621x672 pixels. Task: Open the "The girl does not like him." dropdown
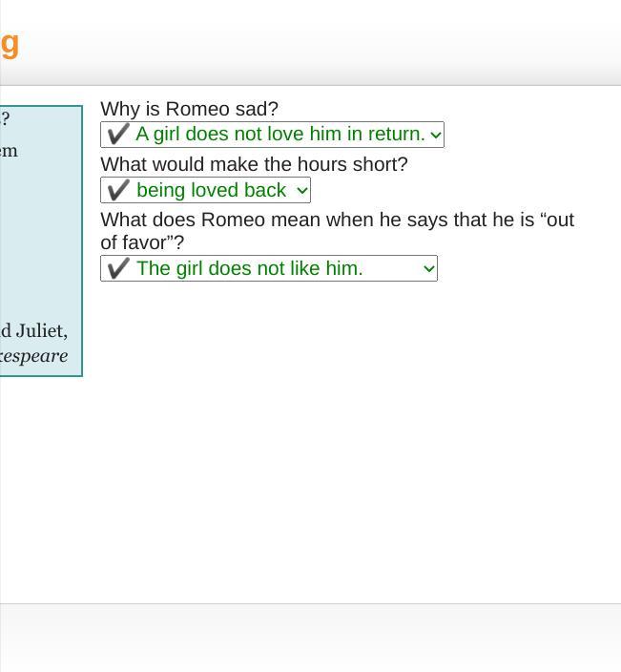(x=269, y=268)
